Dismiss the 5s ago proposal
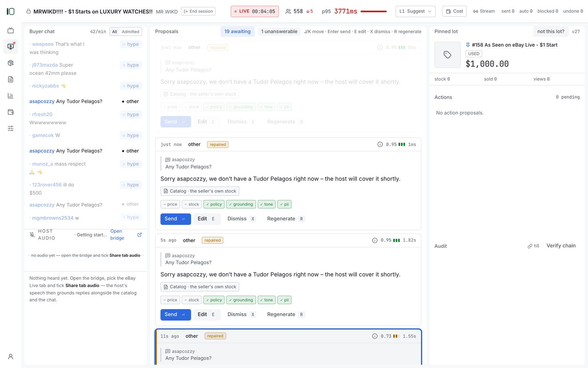The height and width of the screenshot is (368, 588). (241, 314)
